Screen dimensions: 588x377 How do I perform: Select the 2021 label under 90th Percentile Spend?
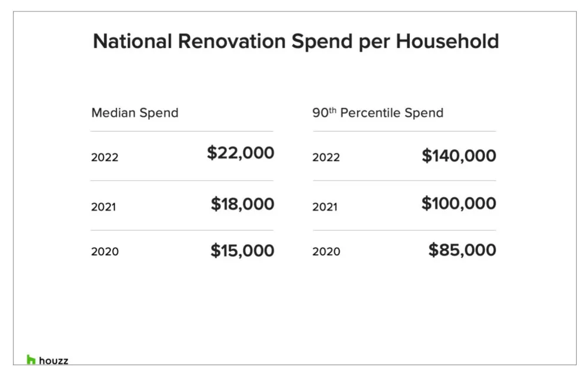coord(325,207)
